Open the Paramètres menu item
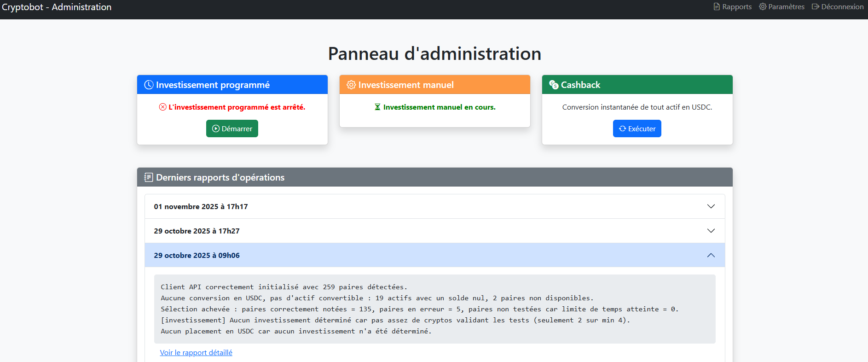 click(x=786, y=7)
